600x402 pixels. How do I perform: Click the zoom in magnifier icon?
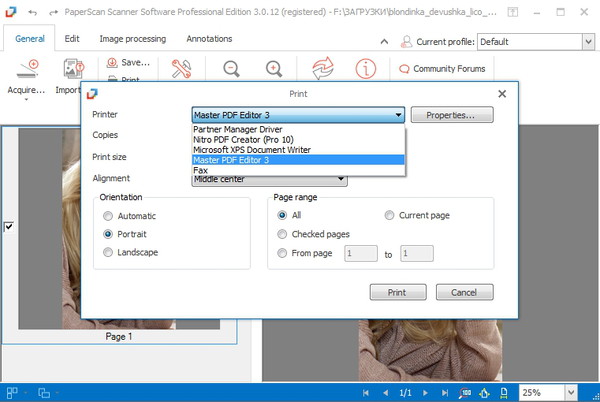click(x=273, y=69)
